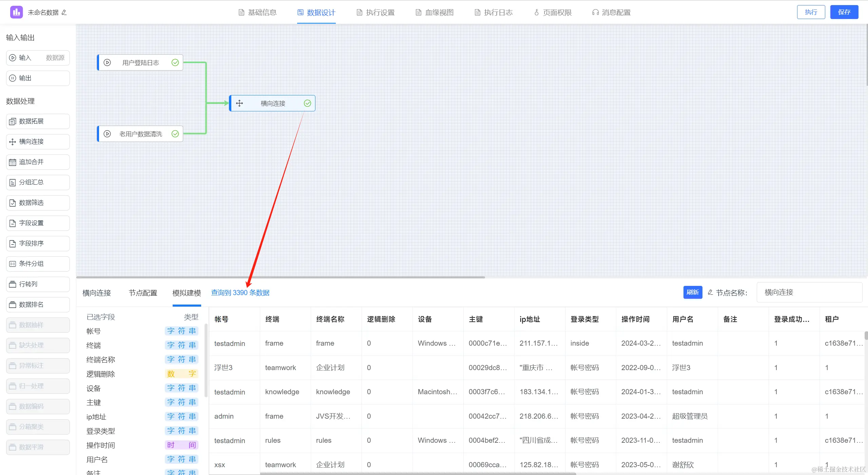
Task: Click the pencil icon beside 未命名数据 title
Action: click(x=64, y=13)
